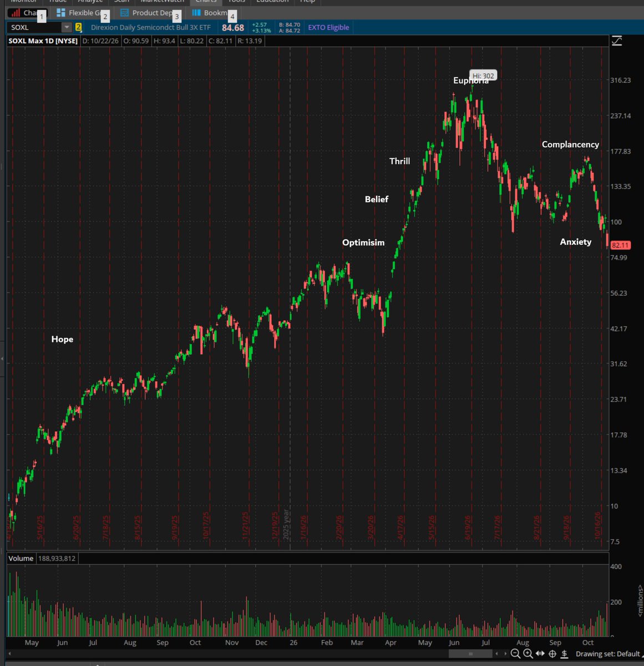Expand the left sidebar collapse arrow
Image resolution: width=644 pixels, height=666 pixels.
[2, 359]
